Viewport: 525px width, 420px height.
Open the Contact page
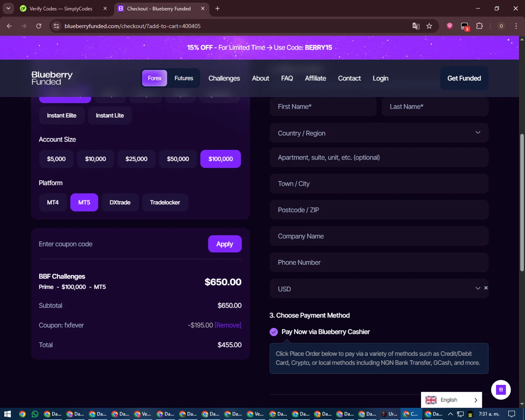(x=349, y=78)
